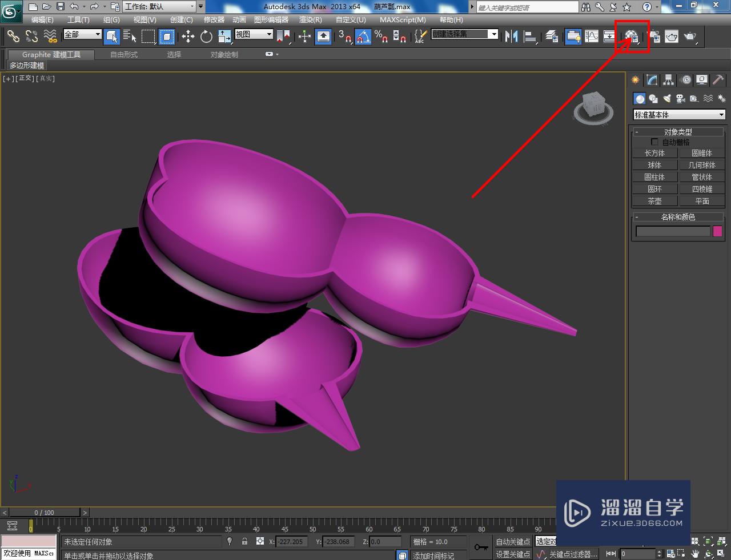Open the 编辑(E) menu
This screenshot has height=560, width=731.
point(42,19)
